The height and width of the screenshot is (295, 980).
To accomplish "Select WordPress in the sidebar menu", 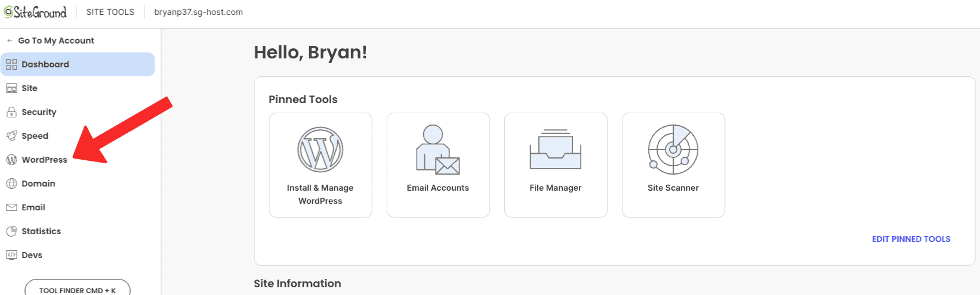I will (x=78, y=160).
